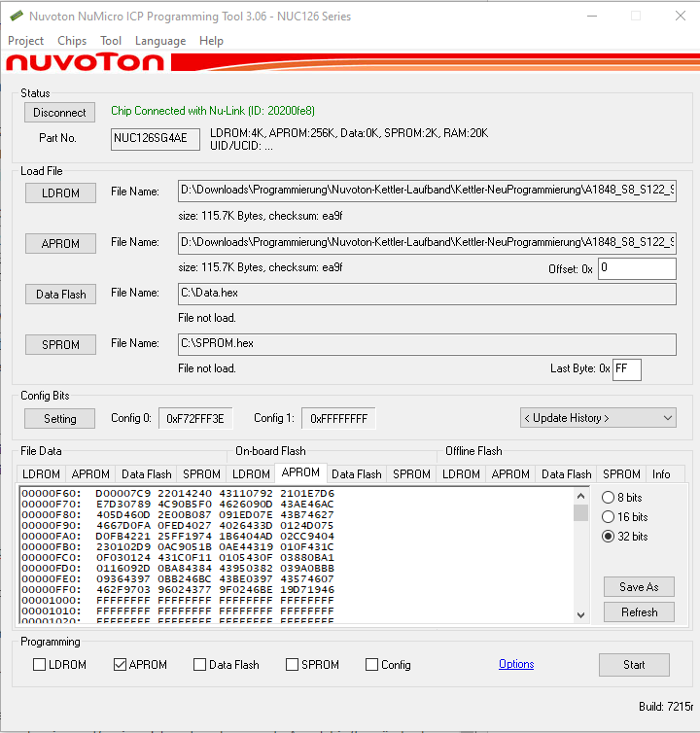Open the Project menu
Screen dimensions: 700x733
pos(25,41)
